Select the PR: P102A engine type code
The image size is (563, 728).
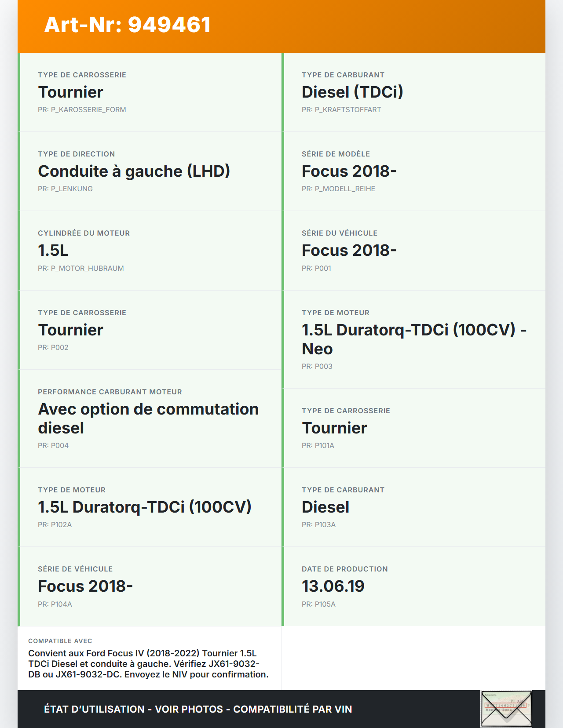[55, 524]
